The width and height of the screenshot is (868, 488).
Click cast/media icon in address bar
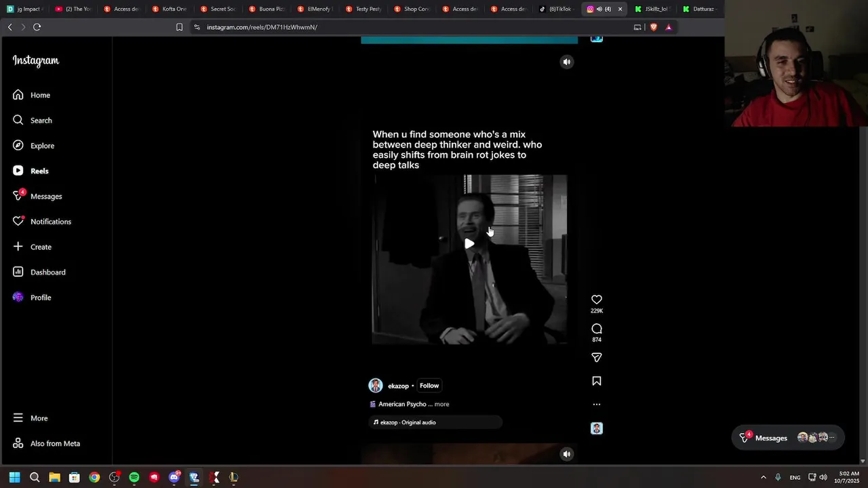[637, 27]
